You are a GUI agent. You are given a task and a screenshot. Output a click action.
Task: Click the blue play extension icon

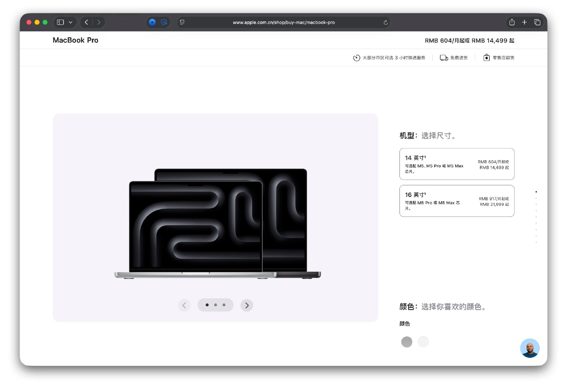pos(152,22)
